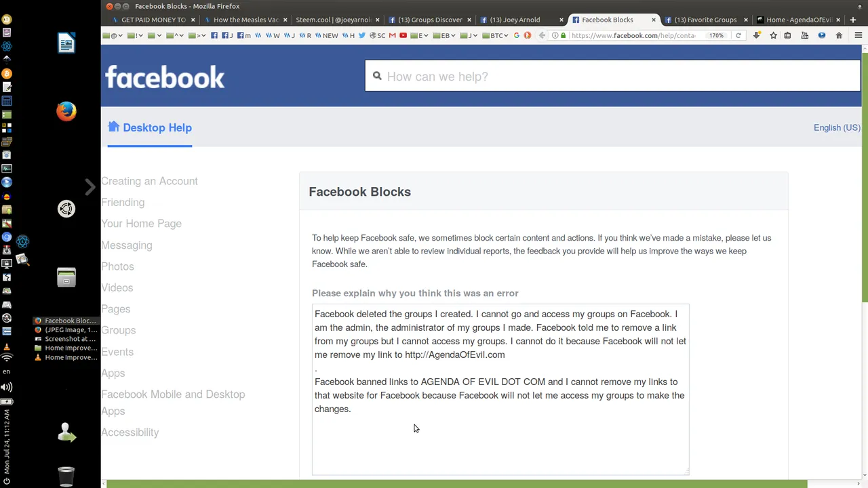Viewport: 868px width, 488px height.
Task: Open 'Groups' help topic
Action: pos(119,330)
